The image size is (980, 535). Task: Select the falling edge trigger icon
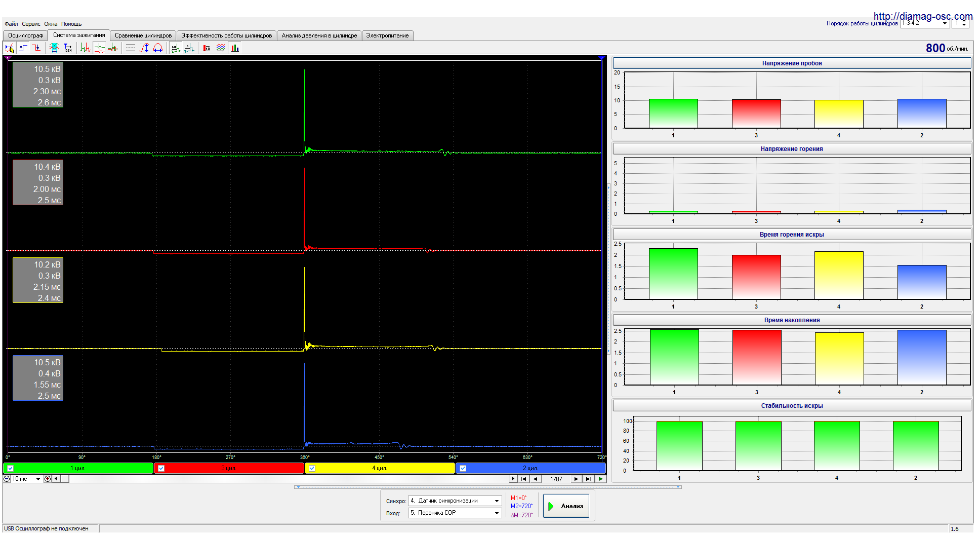[36, 48]
